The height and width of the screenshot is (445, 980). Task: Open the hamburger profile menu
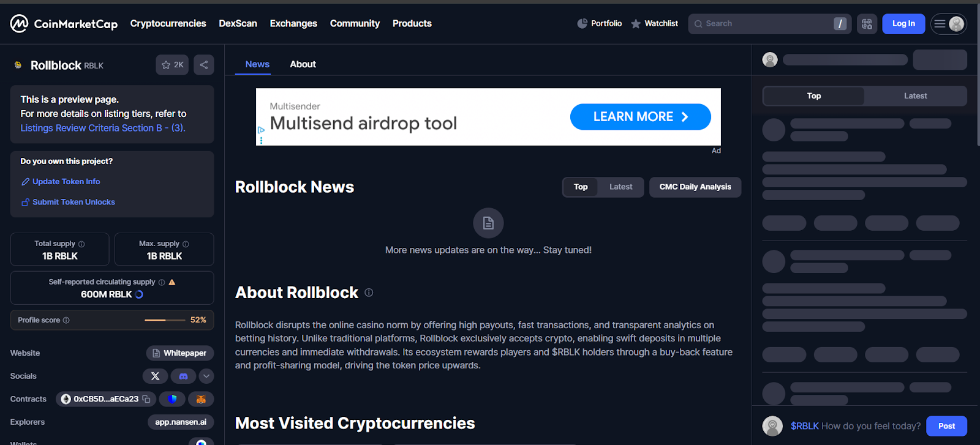(x=948, y=24)
